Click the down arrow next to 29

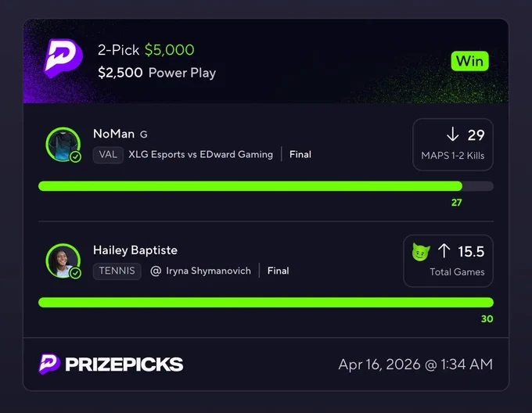tap(453, 135)
